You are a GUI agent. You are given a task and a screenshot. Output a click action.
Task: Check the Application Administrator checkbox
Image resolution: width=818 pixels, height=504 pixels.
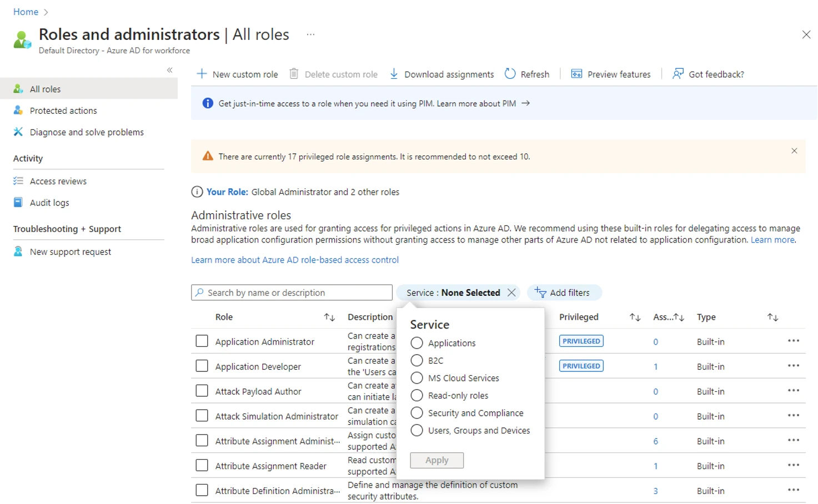point(202,341)
